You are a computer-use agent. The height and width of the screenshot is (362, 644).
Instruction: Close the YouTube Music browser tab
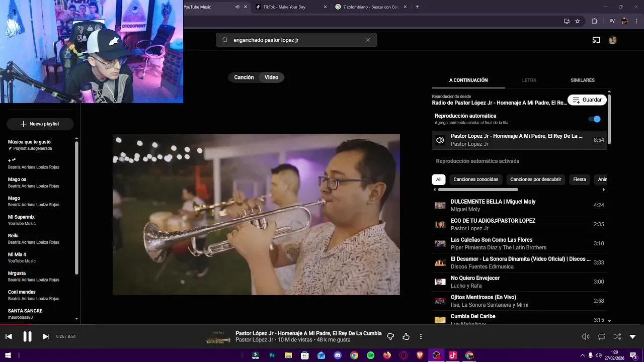click(x=246, y=7)
